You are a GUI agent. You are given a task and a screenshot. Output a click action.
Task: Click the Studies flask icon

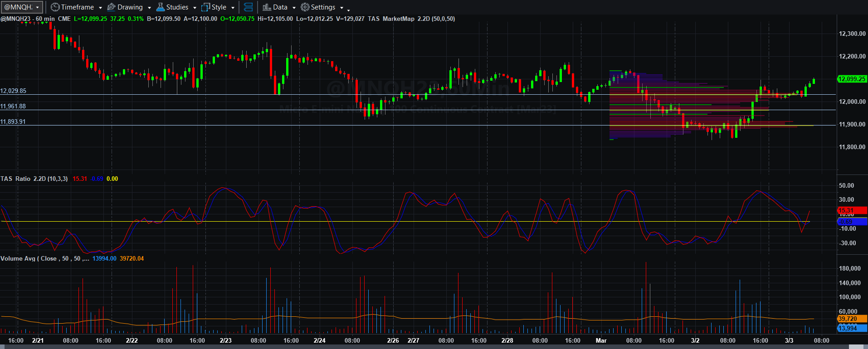tap(161, 7)
